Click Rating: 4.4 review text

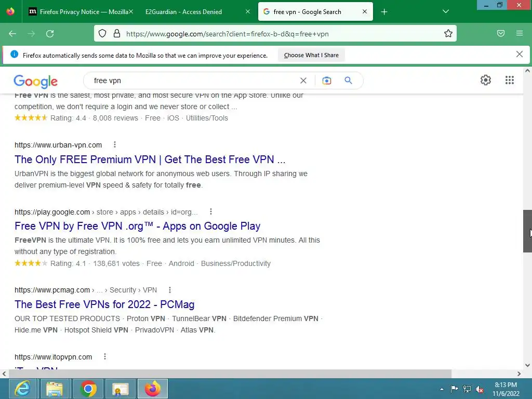(x=68, y=118)
